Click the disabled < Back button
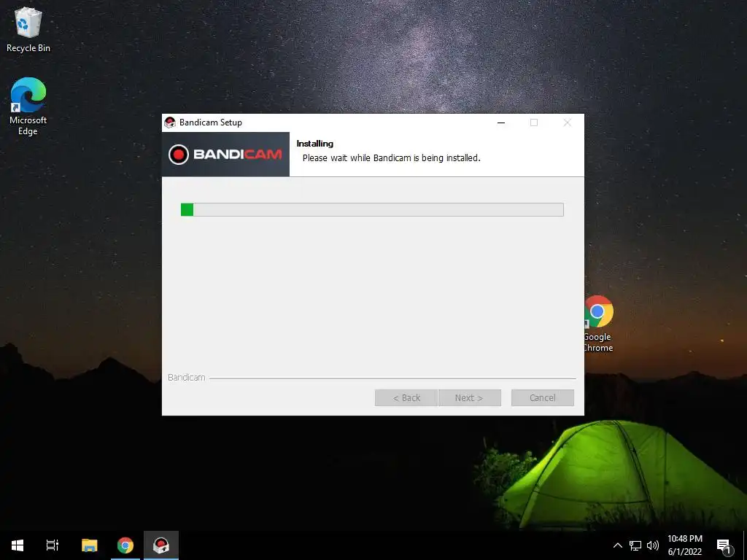 [406, 397]
